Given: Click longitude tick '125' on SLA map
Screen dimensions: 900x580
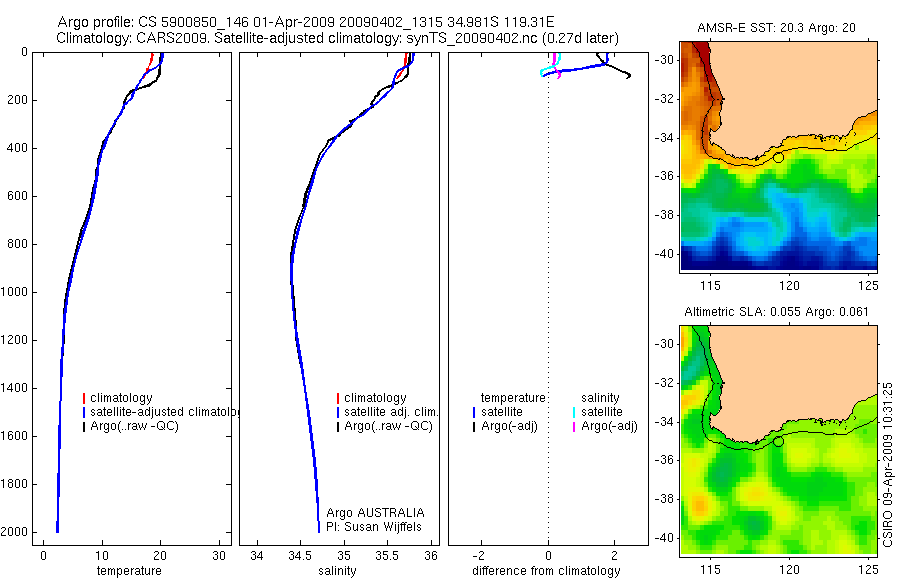Looking at the screenshot, I should pos(868,569).
